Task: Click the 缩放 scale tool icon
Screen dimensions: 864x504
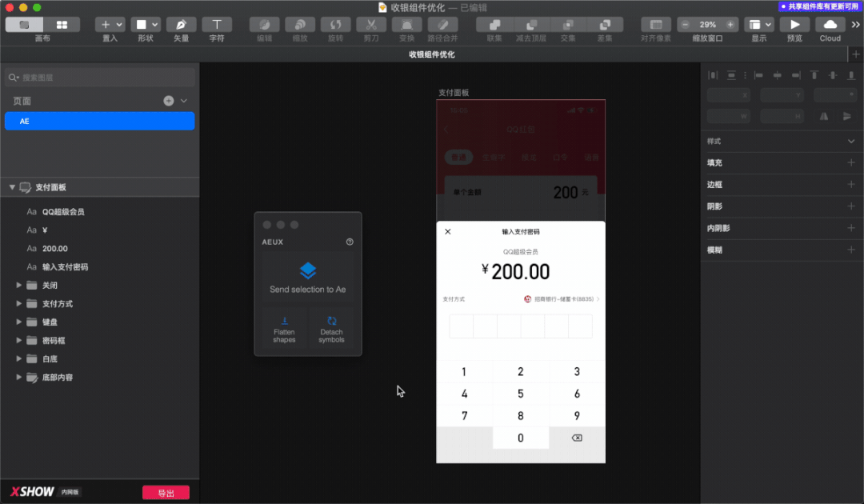Action: pyautogui.click(x=300, y=25)
